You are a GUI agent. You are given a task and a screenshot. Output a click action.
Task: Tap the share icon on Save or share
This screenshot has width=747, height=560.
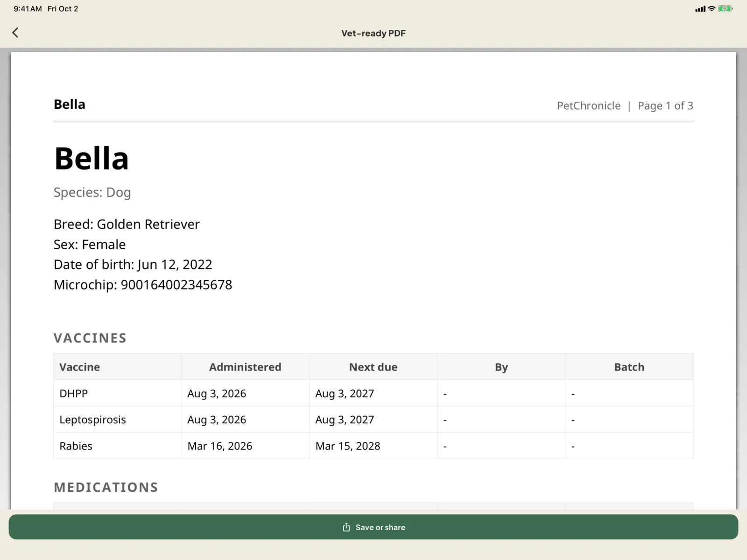click(x=346, y=527)
